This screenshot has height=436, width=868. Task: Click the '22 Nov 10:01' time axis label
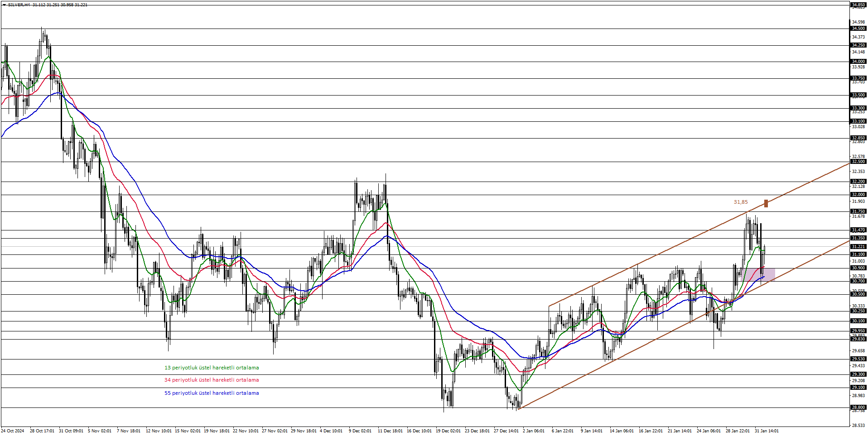pos(246,431)
